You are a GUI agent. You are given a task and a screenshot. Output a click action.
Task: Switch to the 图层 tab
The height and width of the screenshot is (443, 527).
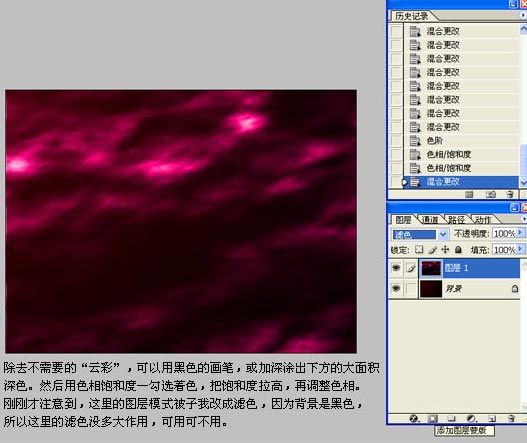(403, 220)
